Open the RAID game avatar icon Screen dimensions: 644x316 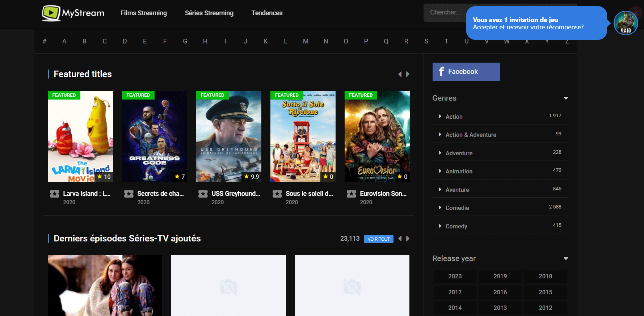click(626, 23)
